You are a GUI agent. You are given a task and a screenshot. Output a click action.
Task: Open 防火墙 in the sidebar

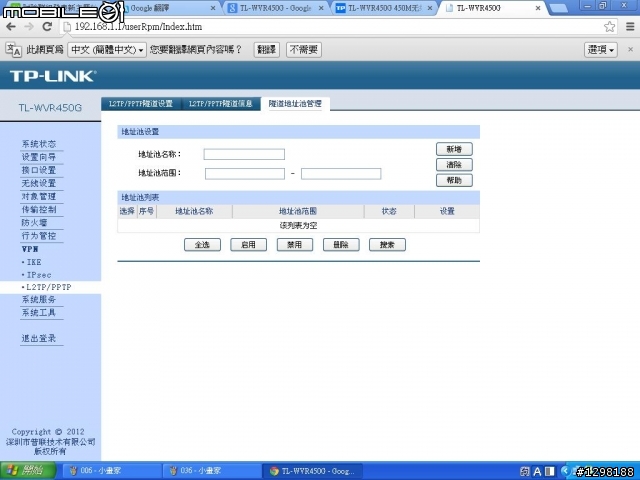click(34, 222)
